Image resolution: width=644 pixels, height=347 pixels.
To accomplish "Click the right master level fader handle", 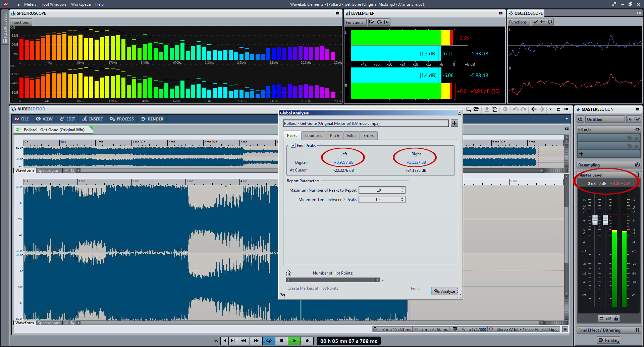I will pos(605,220).
